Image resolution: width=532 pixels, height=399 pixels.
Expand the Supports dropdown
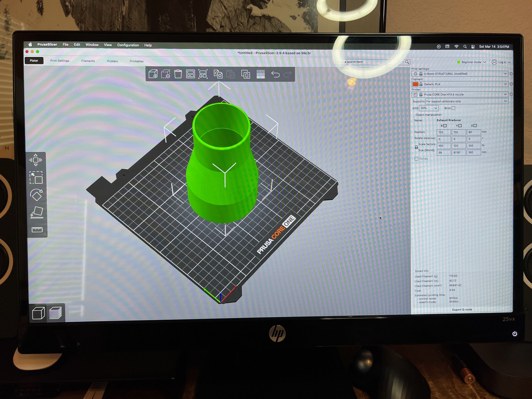(x=466, y=101)
